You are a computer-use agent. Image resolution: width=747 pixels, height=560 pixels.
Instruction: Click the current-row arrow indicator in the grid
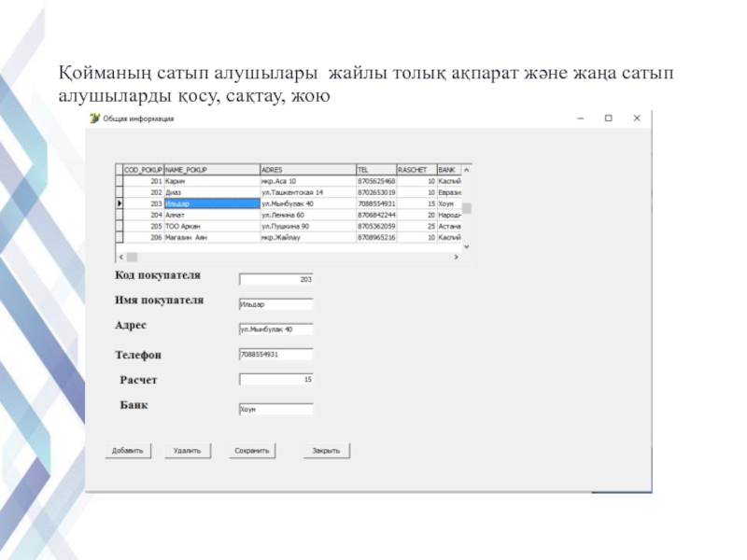pos(119,203)
